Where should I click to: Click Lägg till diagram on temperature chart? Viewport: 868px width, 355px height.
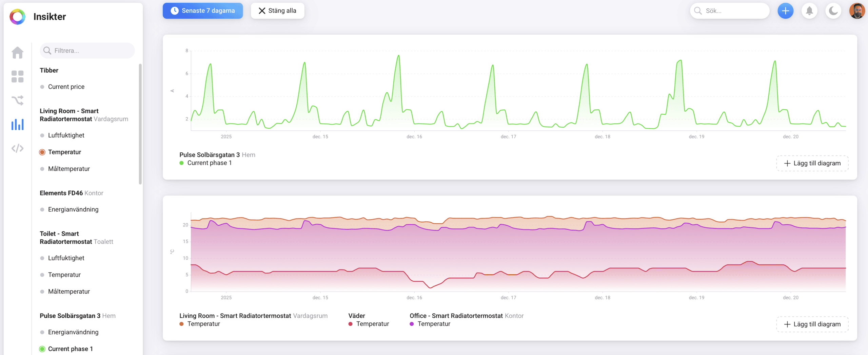click(x=812, y=324)
